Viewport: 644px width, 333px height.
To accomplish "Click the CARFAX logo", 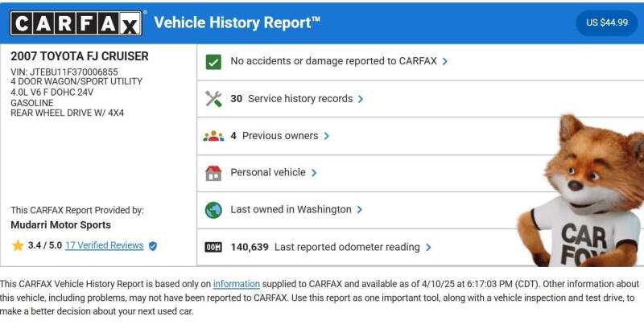I will point(76,23).
